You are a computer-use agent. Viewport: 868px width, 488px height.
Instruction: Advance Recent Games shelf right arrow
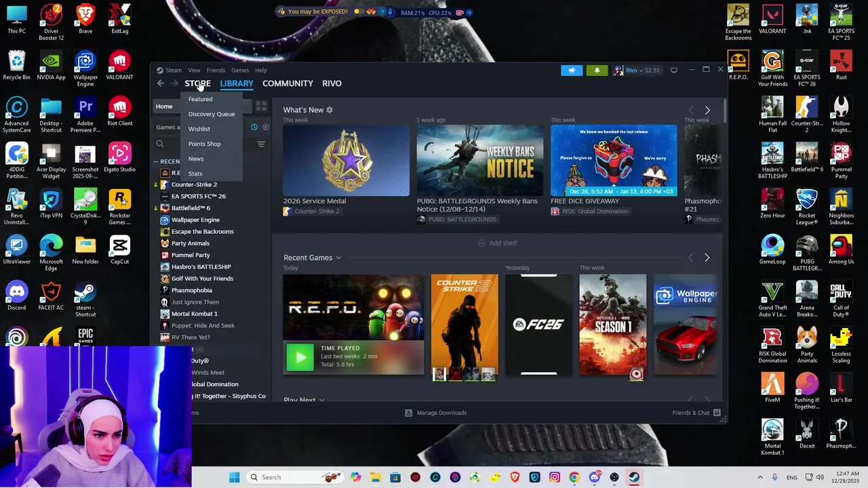click(707, 258)
